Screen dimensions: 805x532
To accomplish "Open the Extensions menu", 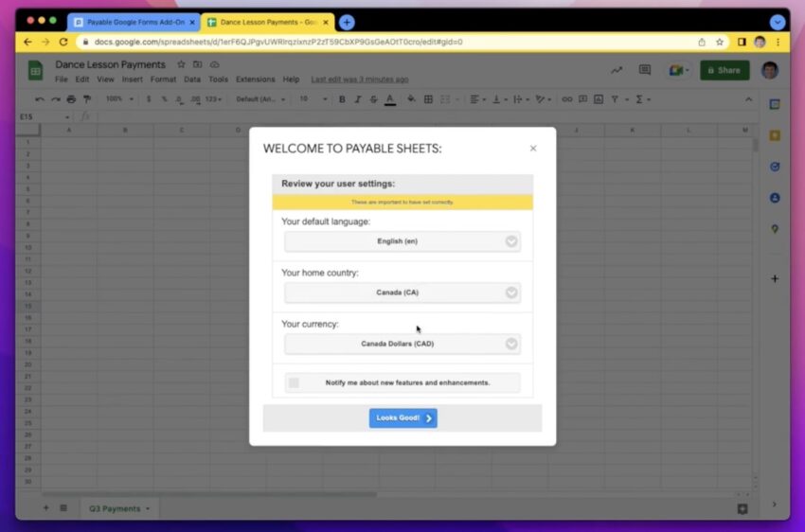I will (x=255, y=80).
